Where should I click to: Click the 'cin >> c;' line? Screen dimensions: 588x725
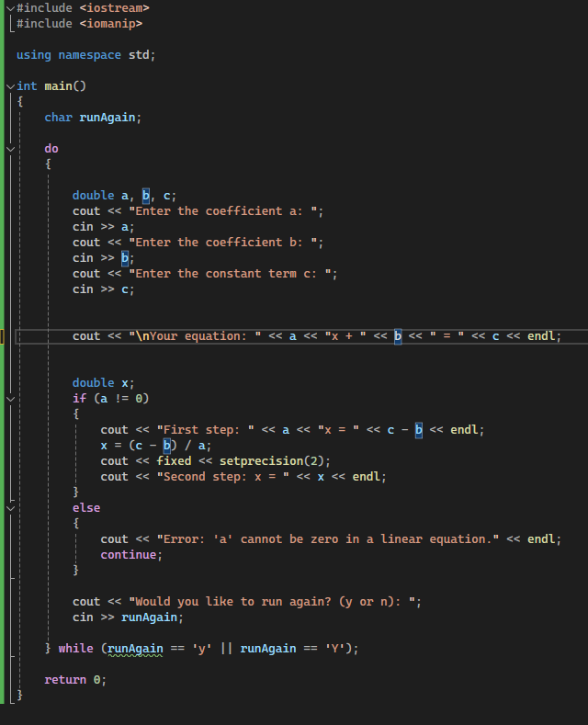point(104,289)
